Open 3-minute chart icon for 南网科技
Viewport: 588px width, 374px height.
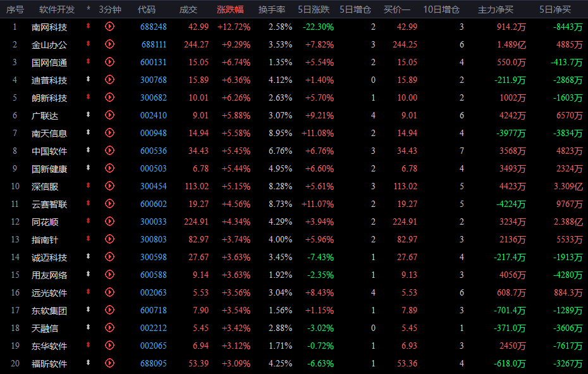(x=109, y=27)
